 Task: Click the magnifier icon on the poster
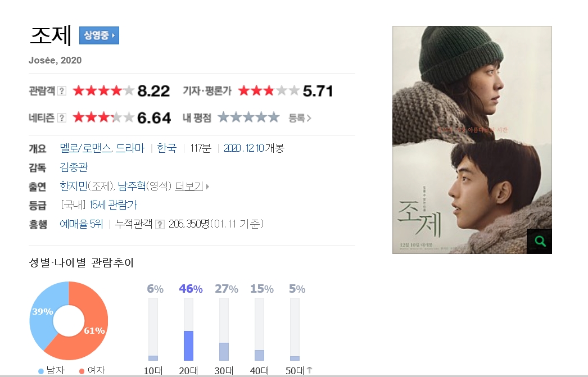pyautogui.click(x=539, y=241)
